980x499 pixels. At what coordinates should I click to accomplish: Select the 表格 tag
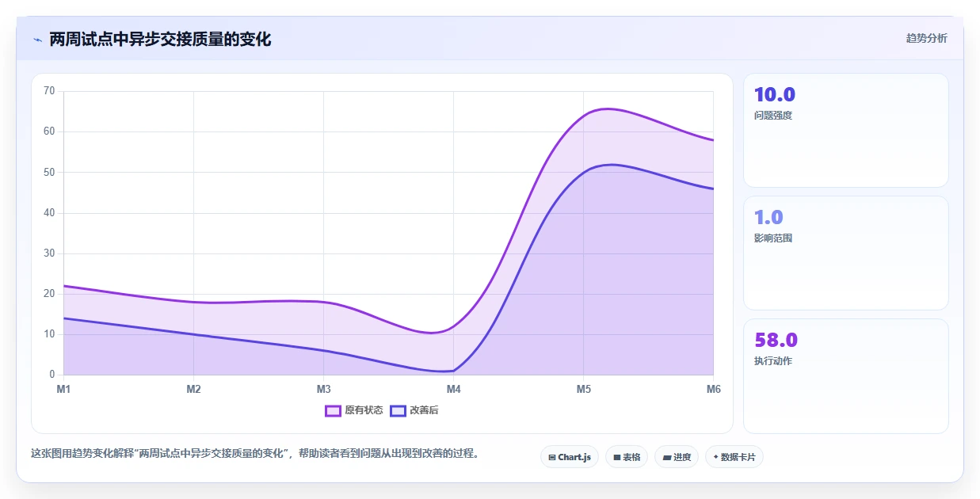[x=627, y=457]
